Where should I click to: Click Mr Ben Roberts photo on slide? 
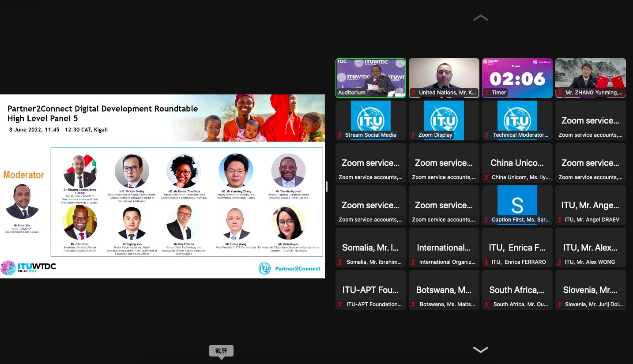pos(184,222)
